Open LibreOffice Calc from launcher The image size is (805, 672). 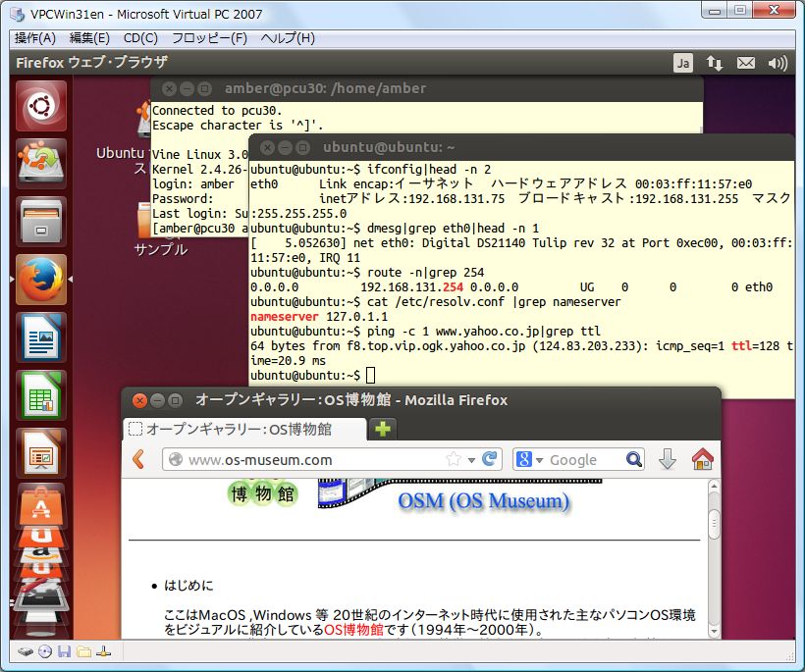pyautogui.click(x=41, y=395)
